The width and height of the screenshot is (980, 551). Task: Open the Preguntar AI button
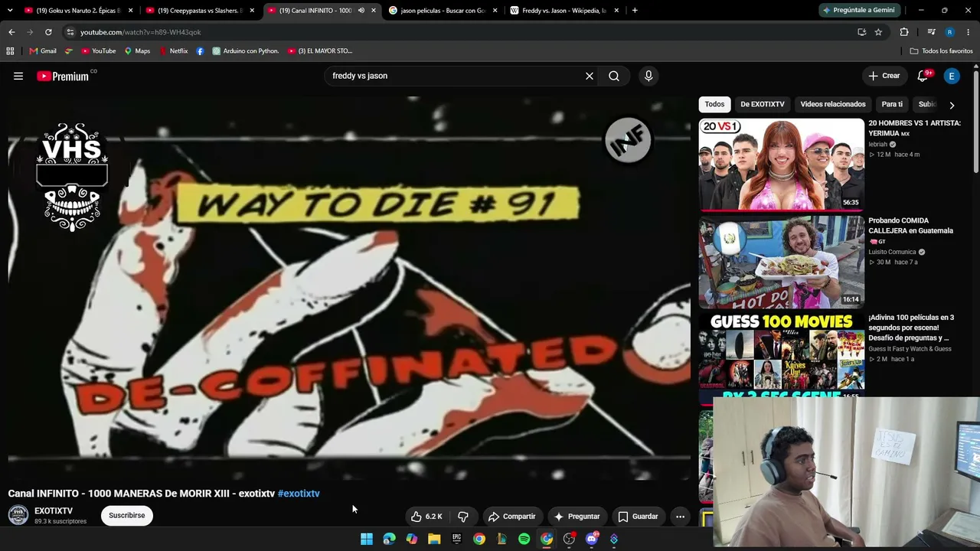tap(577, 517)
